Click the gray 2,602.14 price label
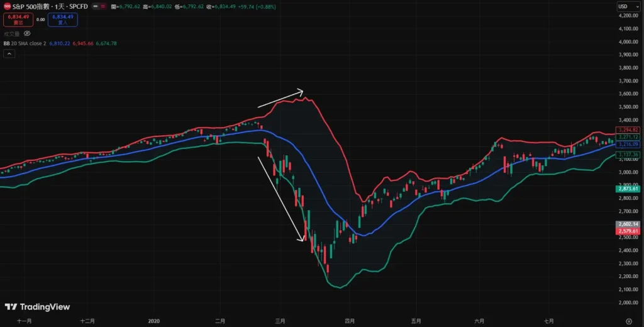 629,224
